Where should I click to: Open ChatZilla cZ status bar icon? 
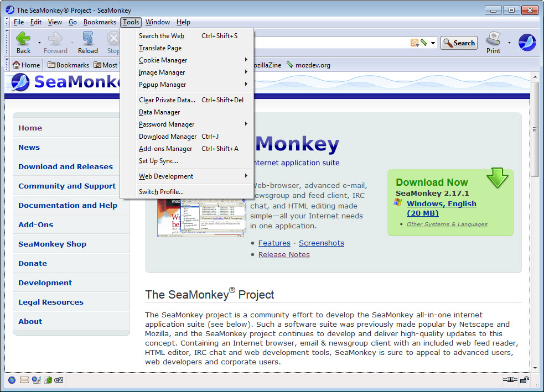[x=59, y=380]
